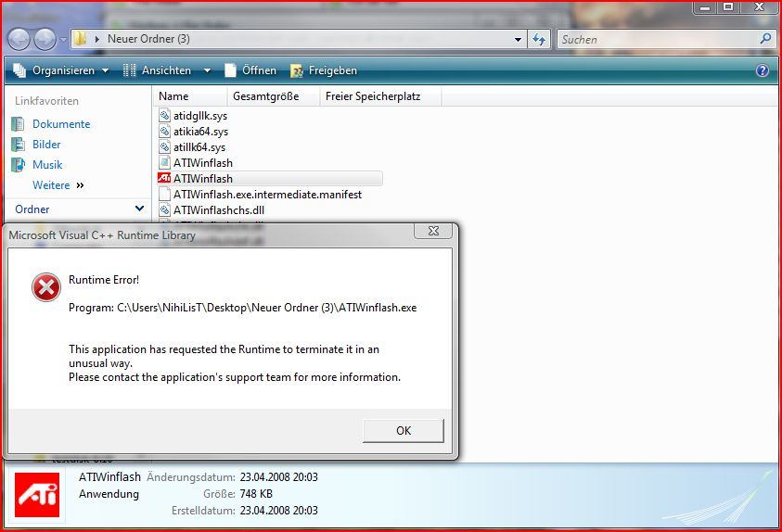This screenshot has width=782, height=532.
Task: Click Organisieren icon in toolbar
Action: (19, 70)
